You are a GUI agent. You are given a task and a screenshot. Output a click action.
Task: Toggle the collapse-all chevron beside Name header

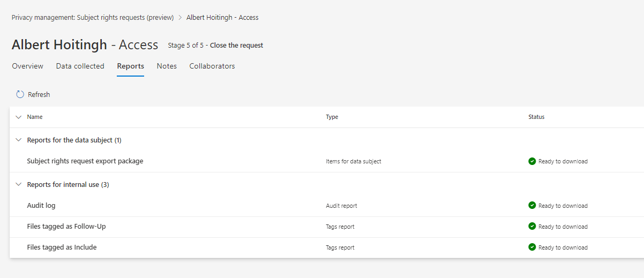19,117
